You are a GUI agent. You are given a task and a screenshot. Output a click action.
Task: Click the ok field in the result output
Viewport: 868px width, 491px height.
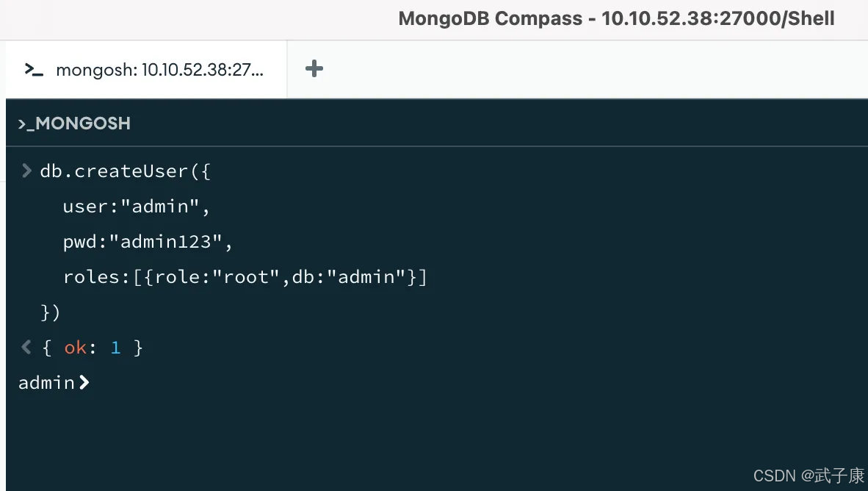click(x=76, y=347)
